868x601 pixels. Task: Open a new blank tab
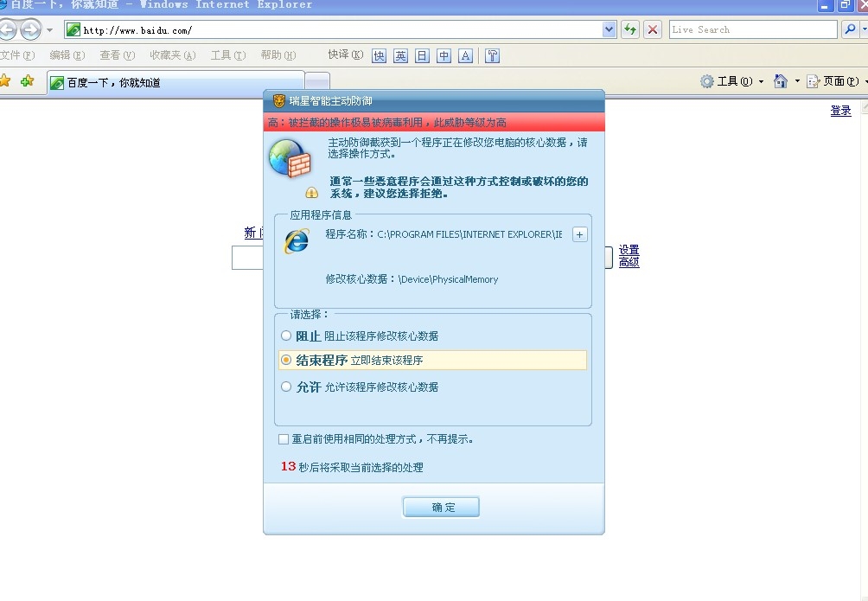coord(318,81)
